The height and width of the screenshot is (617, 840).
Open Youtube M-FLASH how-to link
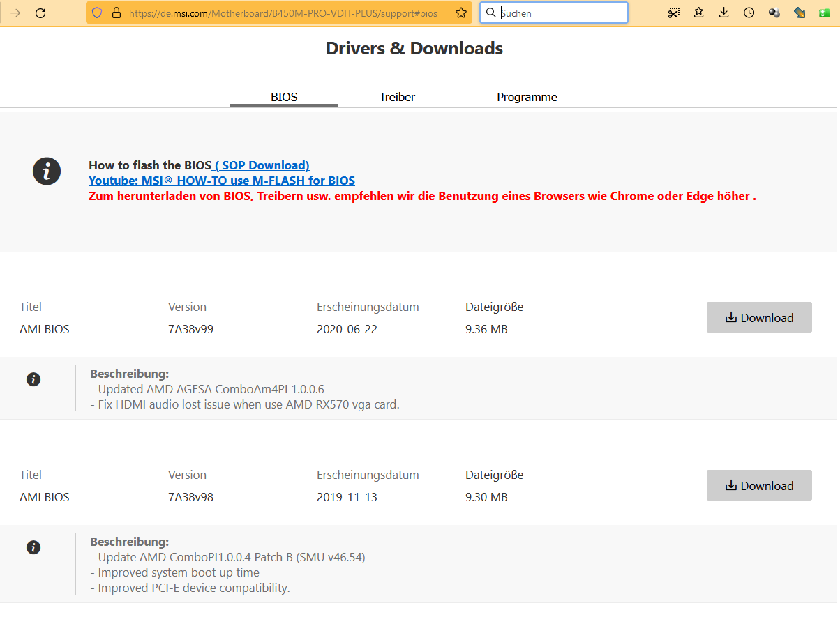pos(222,181)
